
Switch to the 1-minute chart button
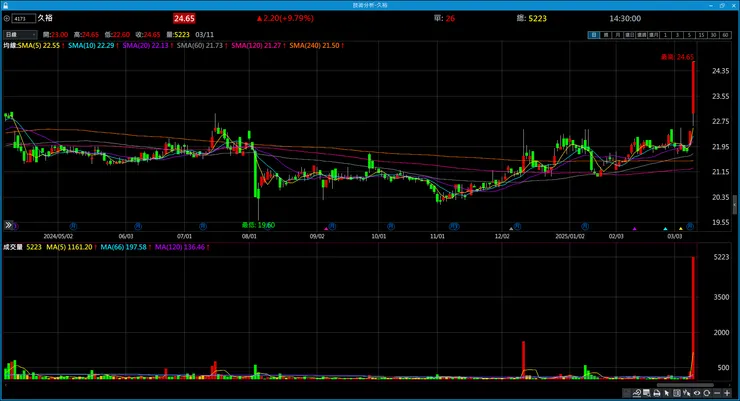(x=665, y=35)
